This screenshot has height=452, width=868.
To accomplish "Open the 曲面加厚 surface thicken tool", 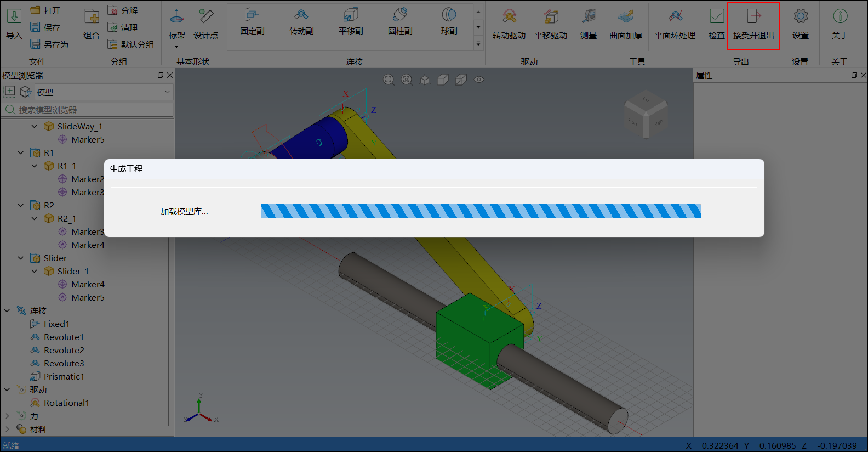I will pyautogui.click(x=625, y=25).
